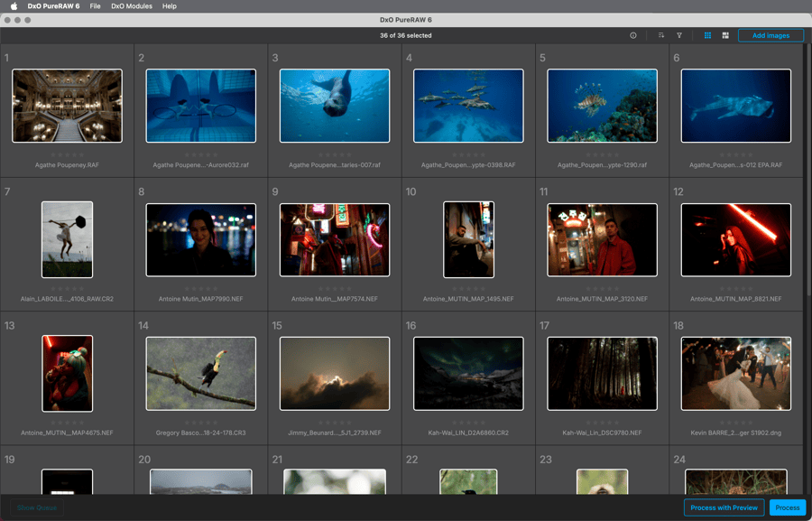Open the Apple menu
812x521 pixels.
(14, 6)
